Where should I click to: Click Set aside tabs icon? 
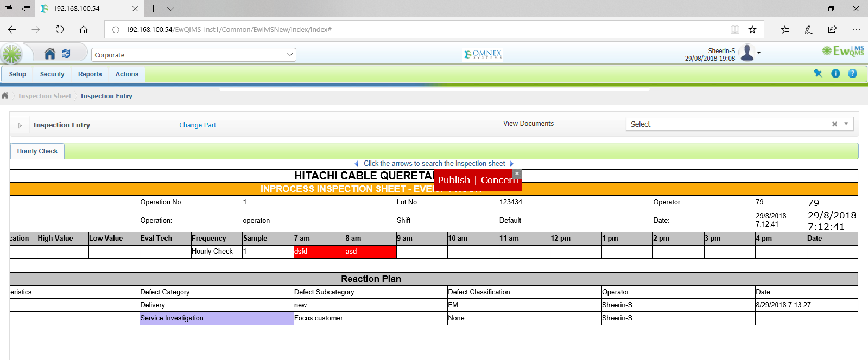tap(26, 9)
